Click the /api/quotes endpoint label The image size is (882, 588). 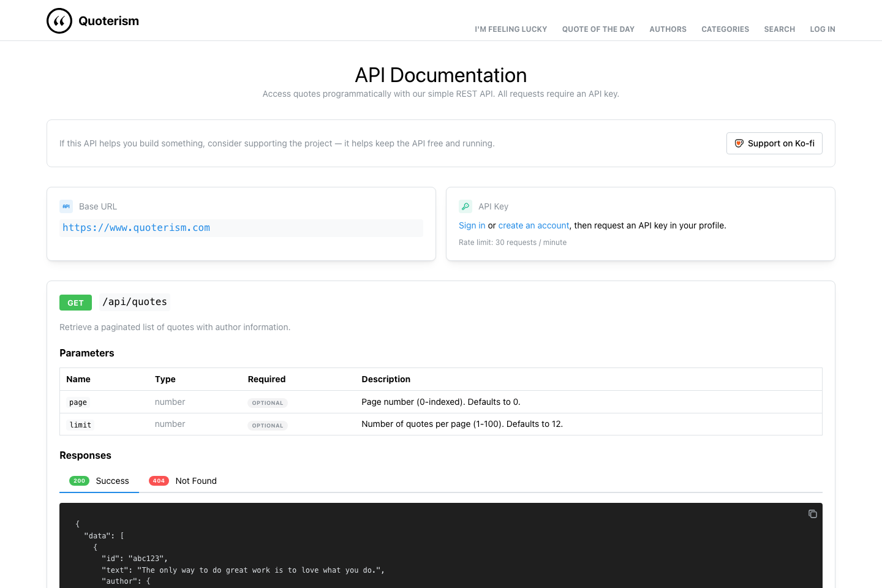coord(135,301)
